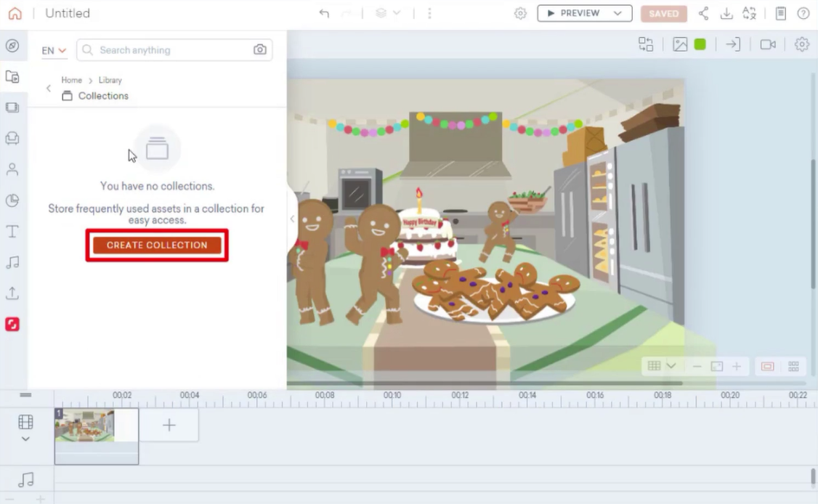Toggle the safe-area frame view button
Screen dimensions: 818x504
pyautogui.click(x=767, y=366)
